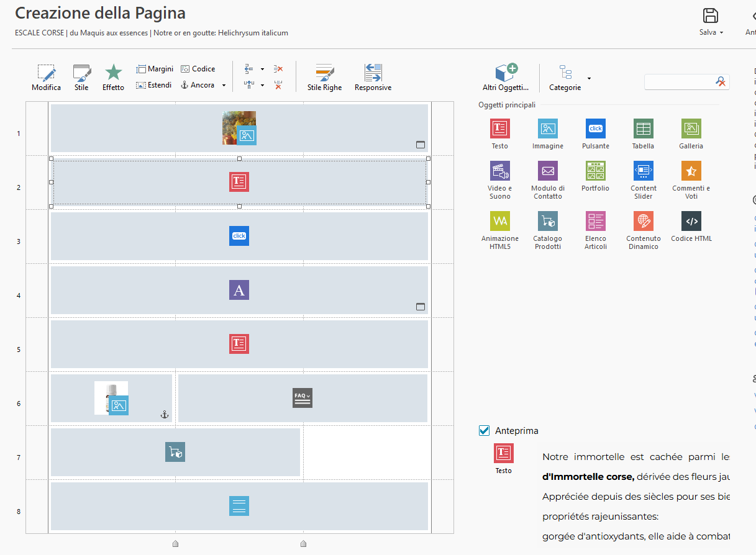Pick the Codice HTML object
This screenshot has height=555, width=756.
click(691, 221)
